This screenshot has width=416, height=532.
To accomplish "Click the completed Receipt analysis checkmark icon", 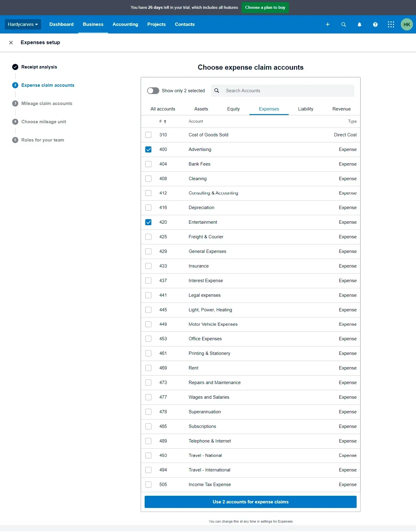I will click(x=15, y=67).
